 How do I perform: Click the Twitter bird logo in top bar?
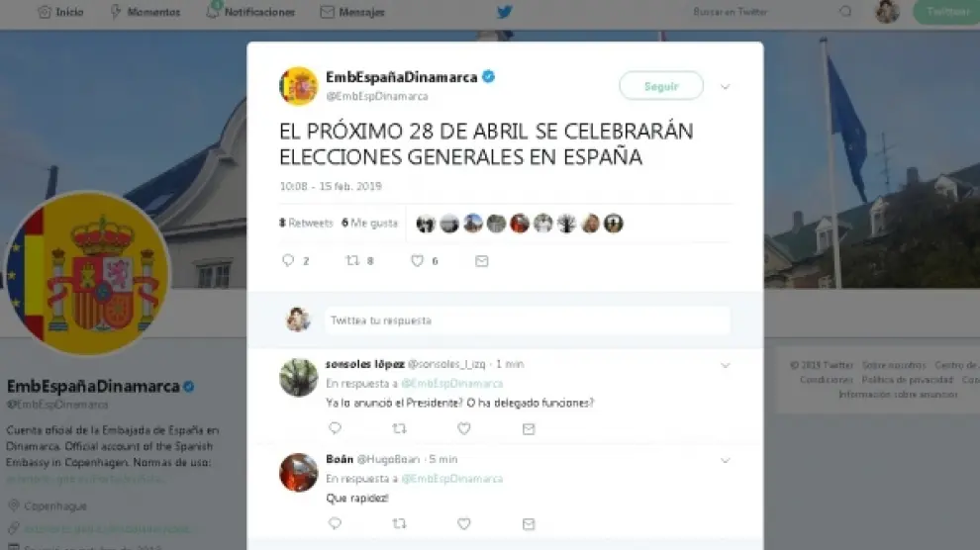pyautogui.click(x=505, y=12)
